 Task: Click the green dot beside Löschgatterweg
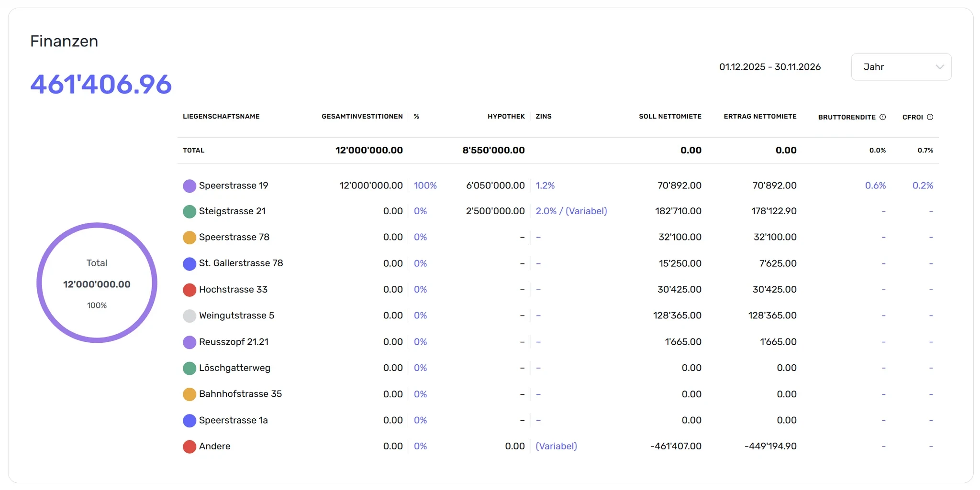click(x=189, y=368)
